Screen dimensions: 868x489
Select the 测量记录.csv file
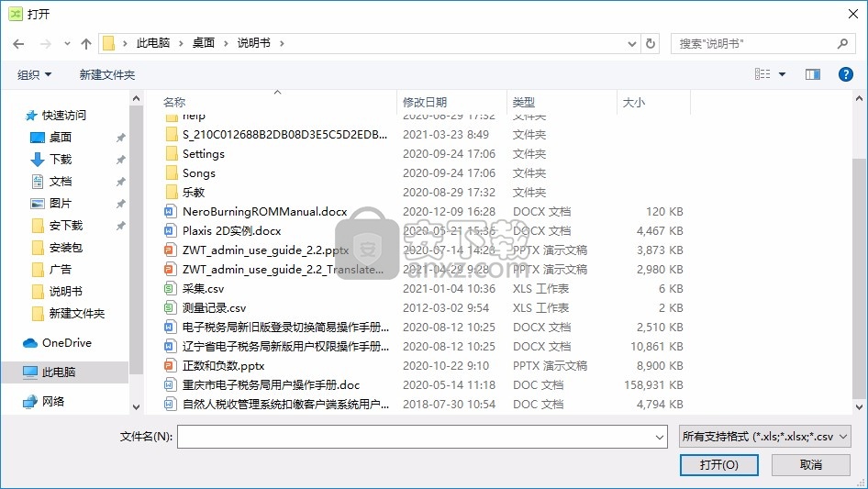point(214,308)
